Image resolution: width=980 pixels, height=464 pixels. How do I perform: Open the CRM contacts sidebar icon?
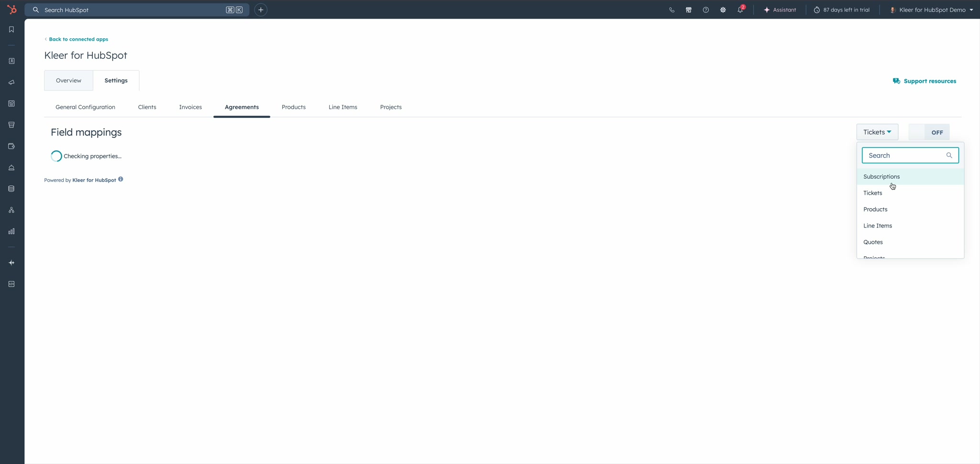pyautogui.click(x=11, y=61)
